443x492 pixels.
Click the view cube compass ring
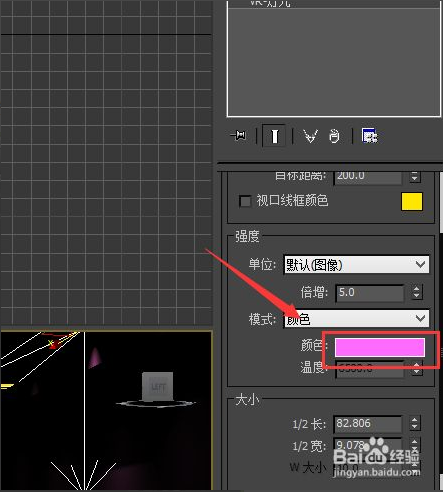(157, 403)
